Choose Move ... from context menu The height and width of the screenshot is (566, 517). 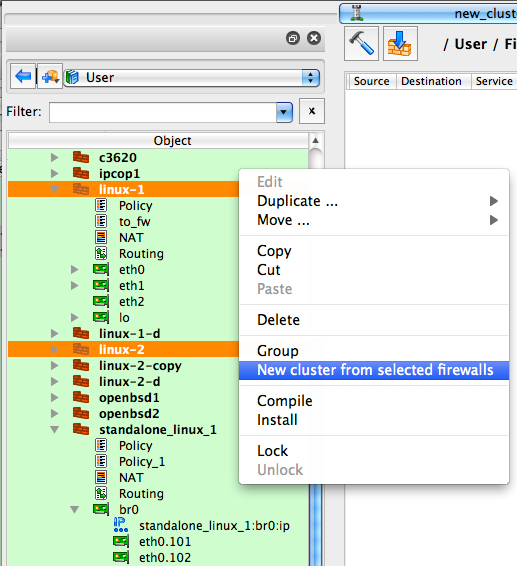[x=374, y=220]
